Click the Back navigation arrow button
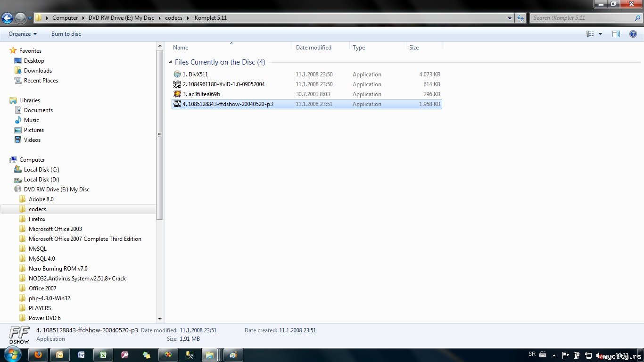 (x=7, y=18)
